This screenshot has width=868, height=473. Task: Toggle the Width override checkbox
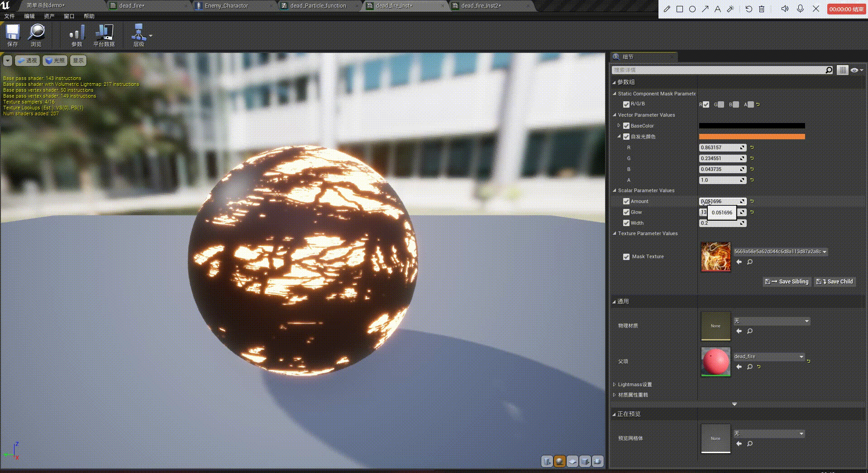point(626,223)
